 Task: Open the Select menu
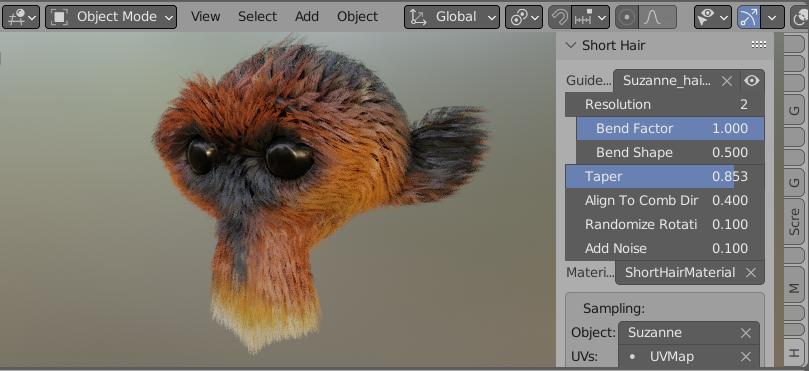(257, 17)
